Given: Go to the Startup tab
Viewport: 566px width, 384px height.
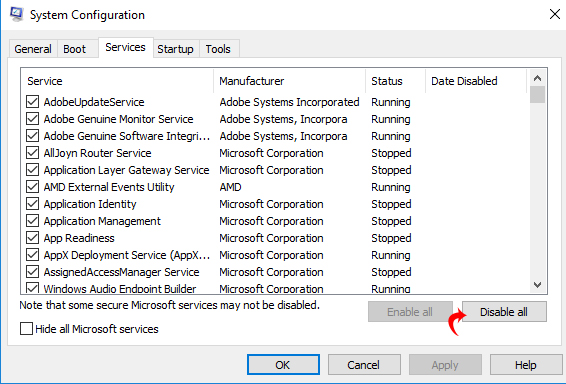Looking at the screenshot, I should click(x=175, y=49).
